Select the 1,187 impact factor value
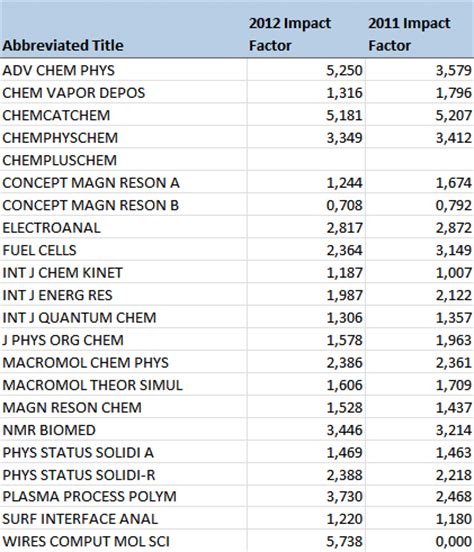This screenshot has height=552, width=474. [344, 273]
